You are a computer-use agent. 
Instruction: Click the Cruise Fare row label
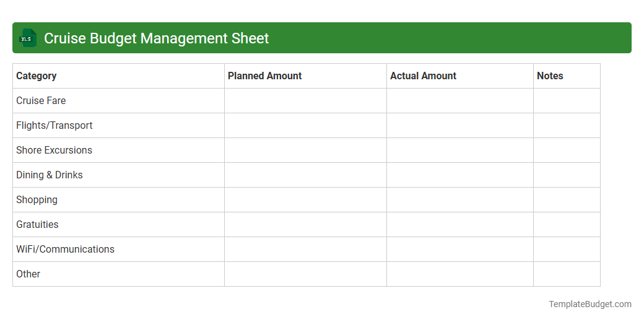(x=41, y=100)
